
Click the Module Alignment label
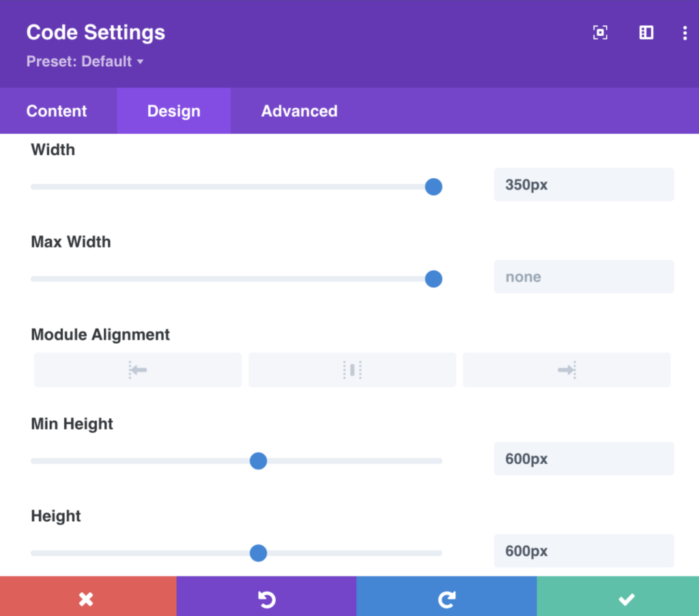click(100, 334)
